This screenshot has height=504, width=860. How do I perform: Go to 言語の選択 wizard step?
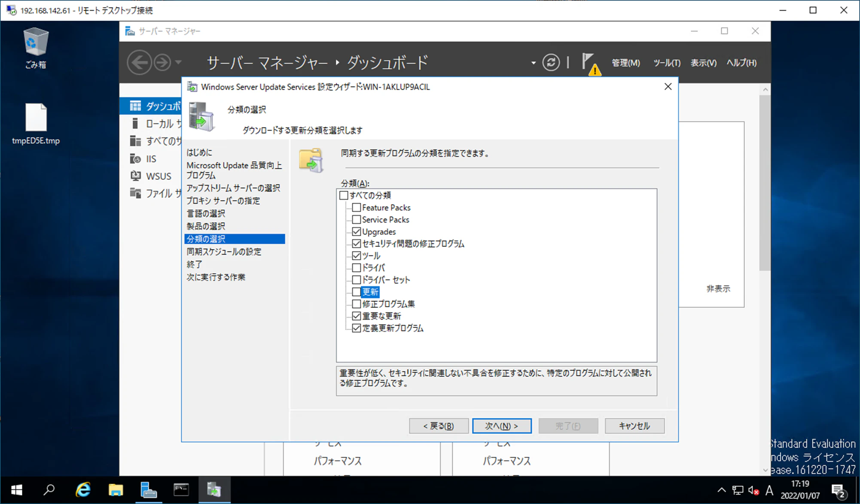click(x=206, y=213)
